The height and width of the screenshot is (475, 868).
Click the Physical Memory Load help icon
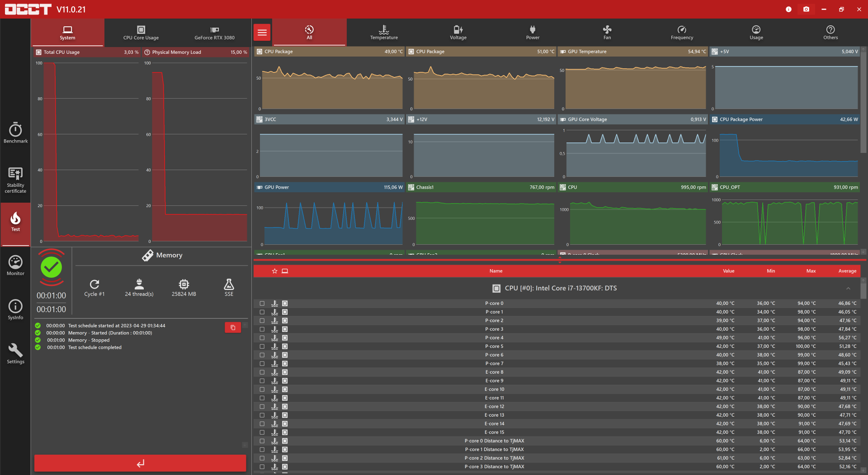pyautogui.click(x=147, y=52)
